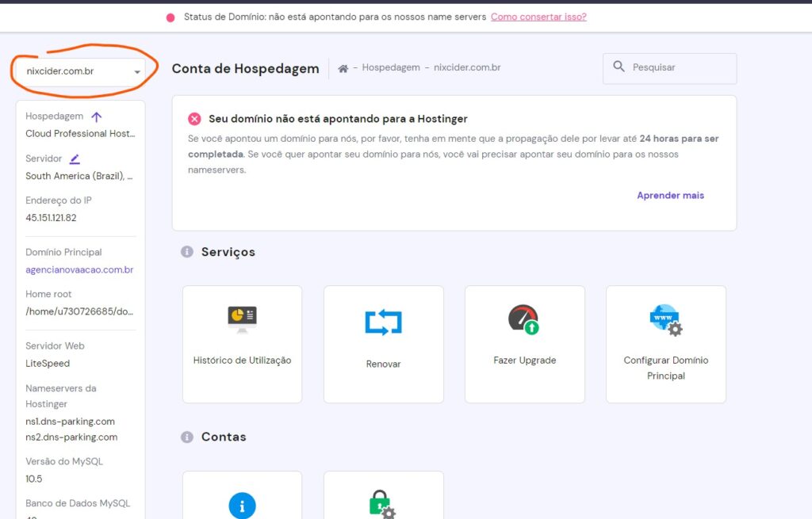Click the Fazer Upgrade speedometer icon
Image resolution: width=812 pixels, height=519 pixels.
[524, 319]
